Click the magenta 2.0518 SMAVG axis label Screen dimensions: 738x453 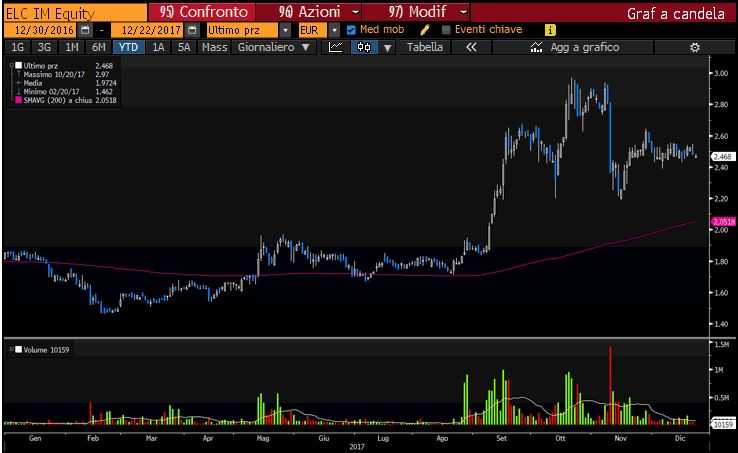723,222
